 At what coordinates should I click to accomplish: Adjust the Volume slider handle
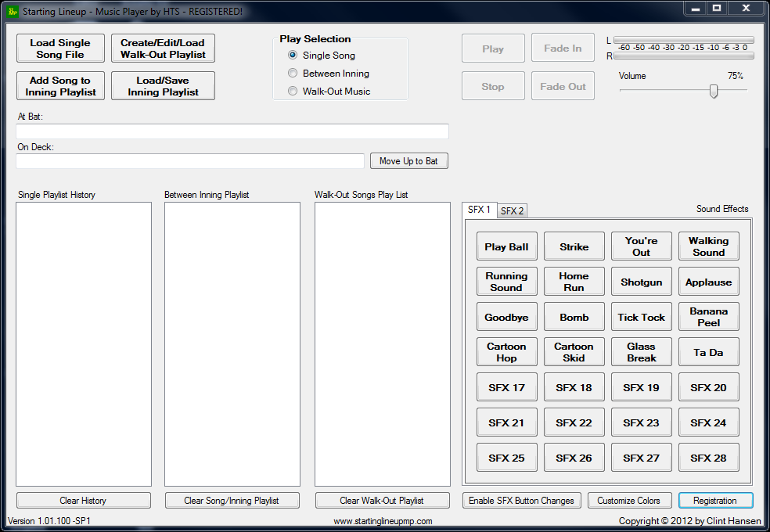(714, 91)
